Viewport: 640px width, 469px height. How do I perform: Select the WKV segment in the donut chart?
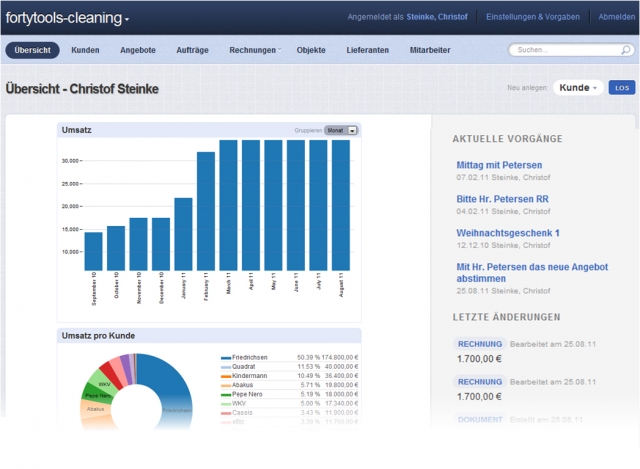coord(104,383)
